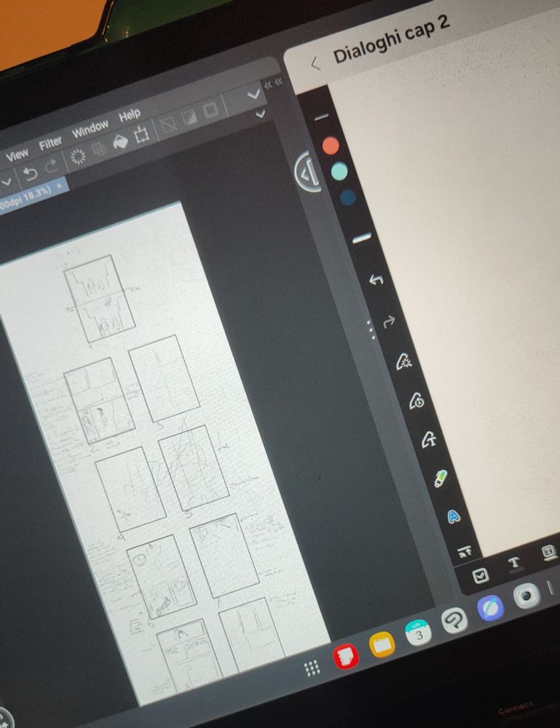Viewport: 560px width, 728px height.
Task: Switch to the T text input mode
Action: (x=514, y=563)
